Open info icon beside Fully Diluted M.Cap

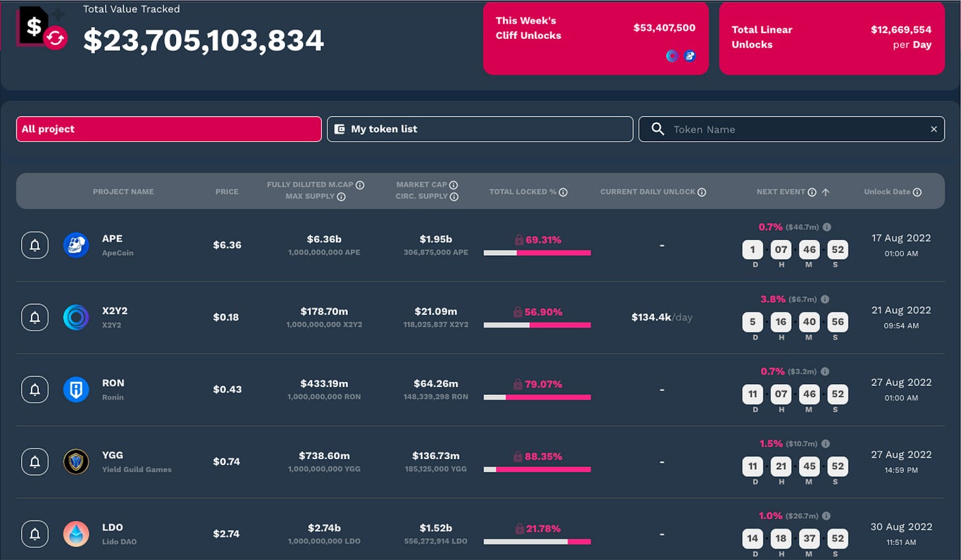(x=360, y=185)
